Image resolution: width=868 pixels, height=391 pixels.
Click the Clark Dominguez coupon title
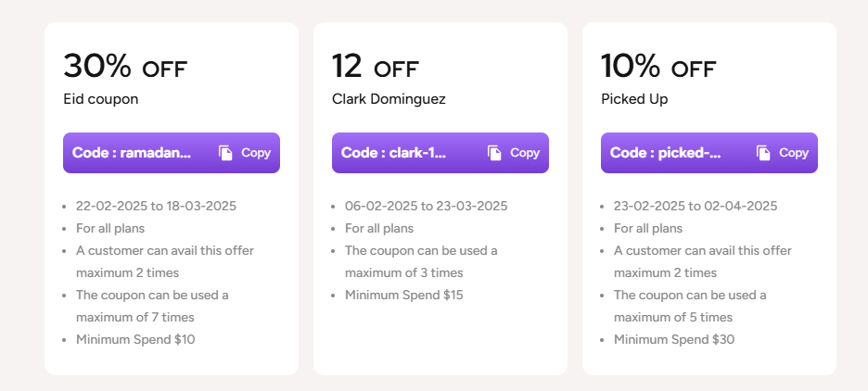pyautogui.click(x=389, y=98)
